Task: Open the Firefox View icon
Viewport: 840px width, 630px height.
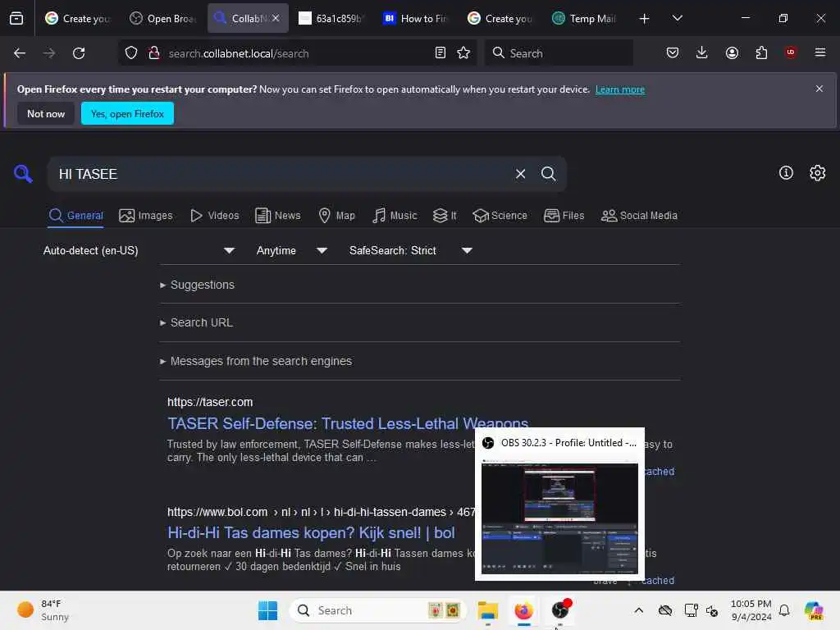Action: (16, 18)
